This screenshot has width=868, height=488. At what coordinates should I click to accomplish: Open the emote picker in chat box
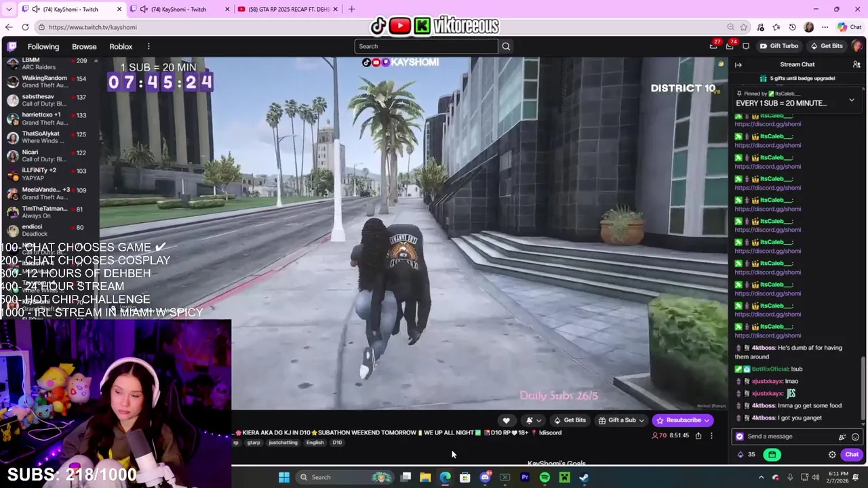[855, 436]
